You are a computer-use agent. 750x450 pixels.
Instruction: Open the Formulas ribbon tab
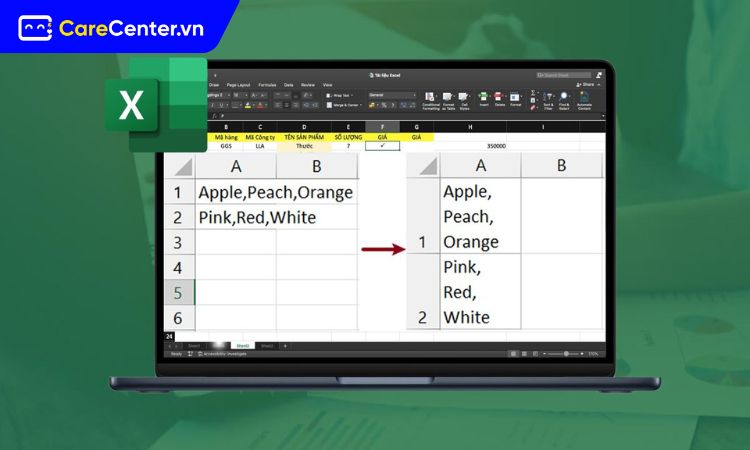click(267, 85)
